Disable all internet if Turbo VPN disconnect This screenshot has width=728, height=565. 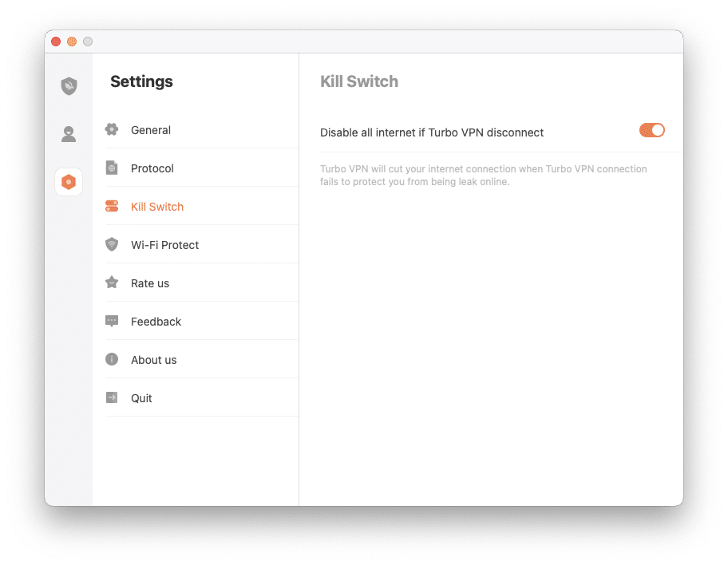point(652,130)
